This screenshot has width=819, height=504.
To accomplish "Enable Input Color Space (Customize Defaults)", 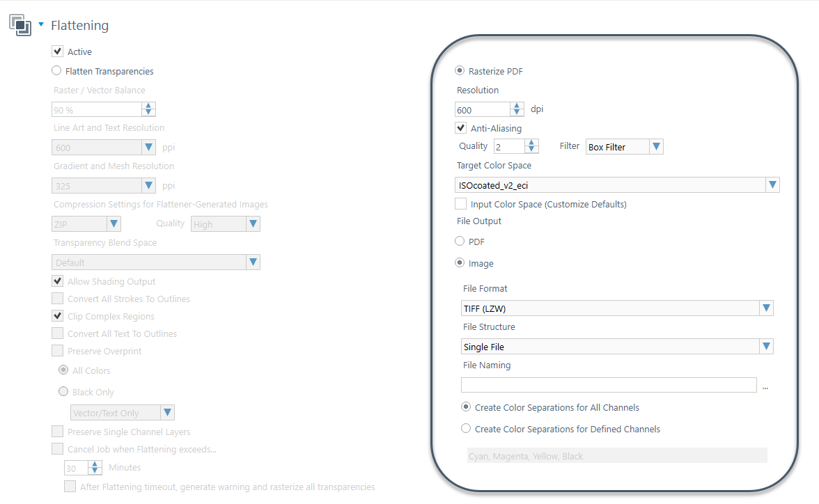I will [x=460, y=203].
